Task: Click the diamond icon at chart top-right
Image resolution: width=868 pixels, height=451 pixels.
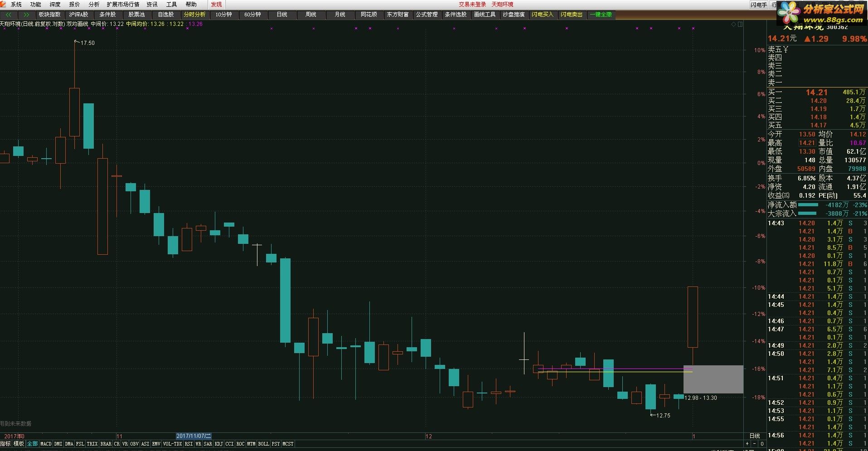Action: click(x=734, y=24)
